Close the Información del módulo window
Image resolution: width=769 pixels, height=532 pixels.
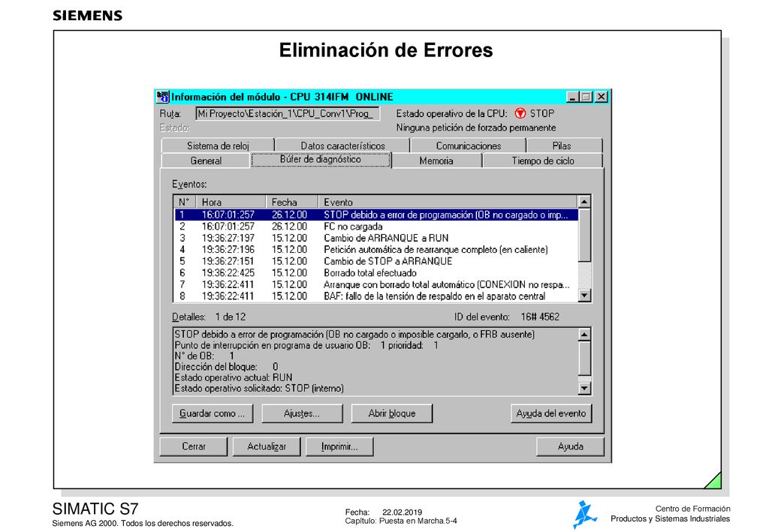tap(602, 97)
